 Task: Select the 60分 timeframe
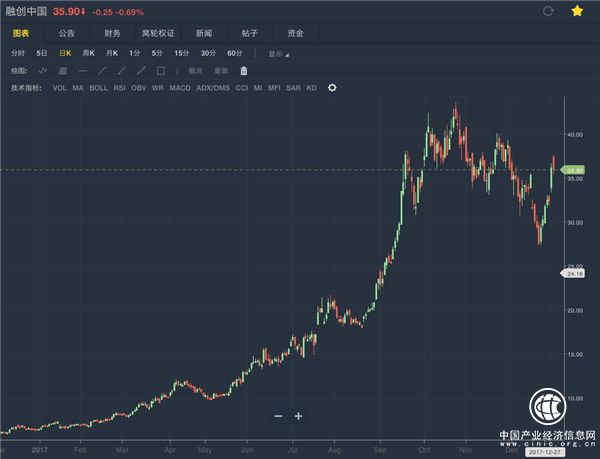(x=235, y=52)
